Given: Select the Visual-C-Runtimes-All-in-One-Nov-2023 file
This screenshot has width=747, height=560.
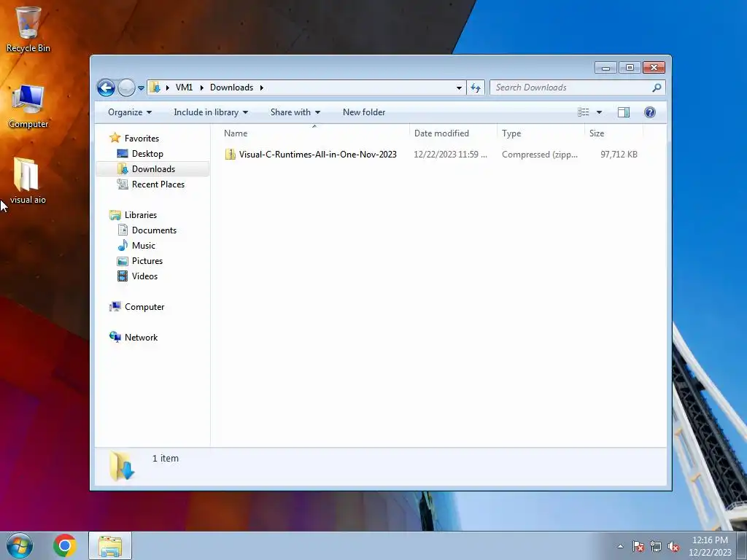Looking at the screenshot, I should tap(318, 155).
